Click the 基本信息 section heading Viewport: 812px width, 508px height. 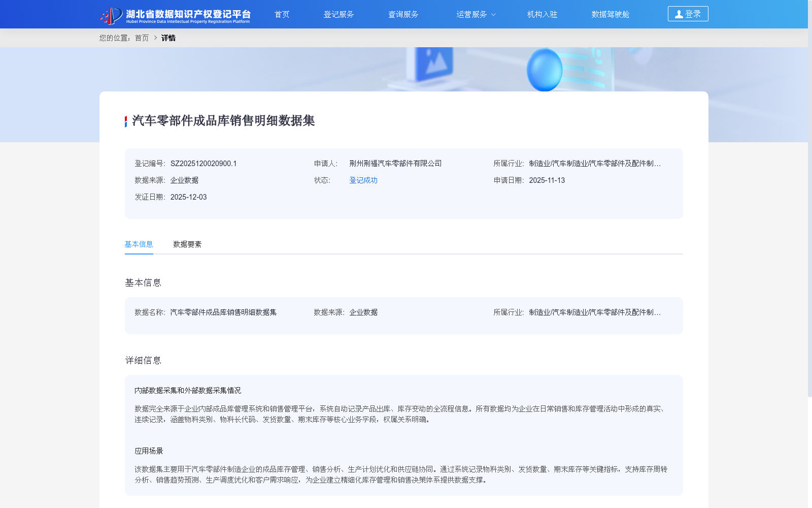pyautogui.click(x=143, y=283)
